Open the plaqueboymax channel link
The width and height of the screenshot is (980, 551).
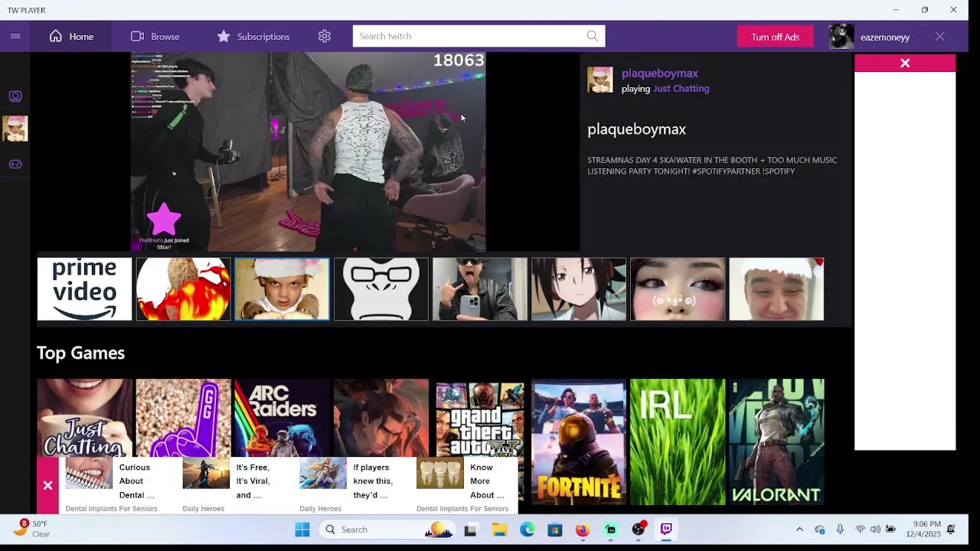tap(660, 73)
